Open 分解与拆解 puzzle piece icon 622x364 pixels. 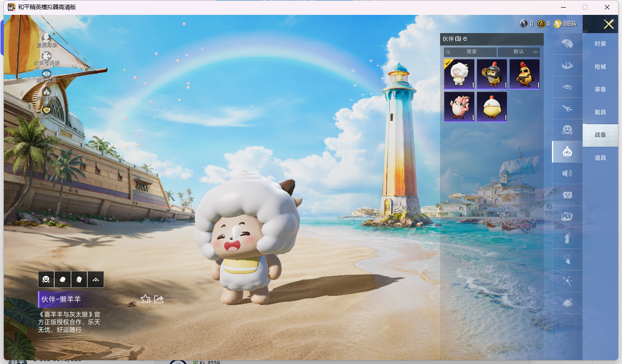click(x=47, y=56)
